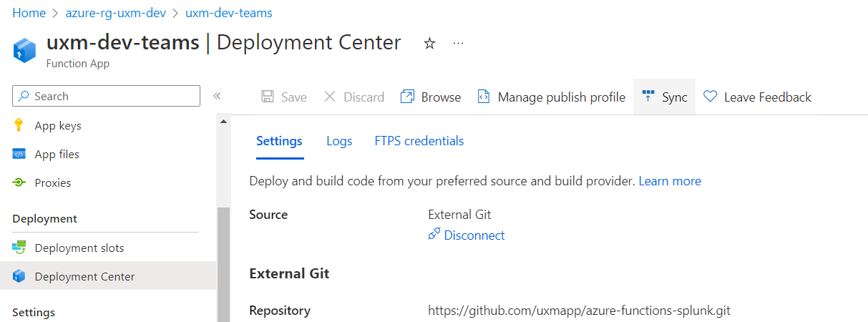Click the Save disk icon

pyautogui.click(x=268, y=97)
